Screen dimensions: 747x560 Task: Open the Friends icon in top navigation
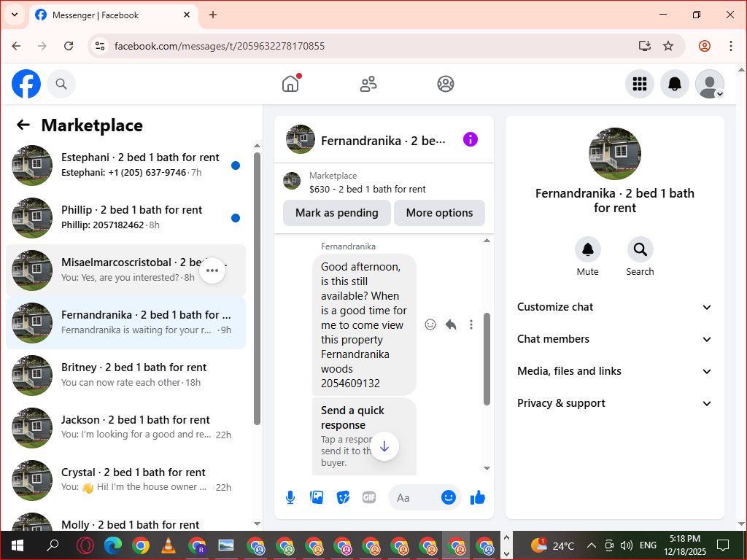click(x=368, y=84)
